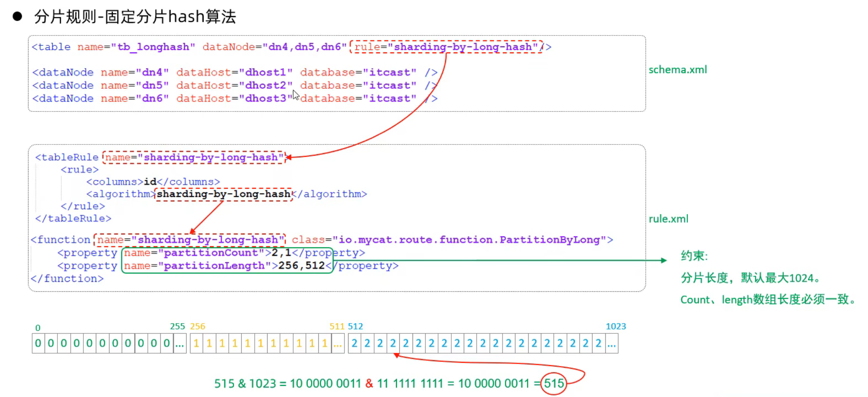Click the green 约束 heading
The width and height of the screenshot is (868, 397).
tap(694, 256)
